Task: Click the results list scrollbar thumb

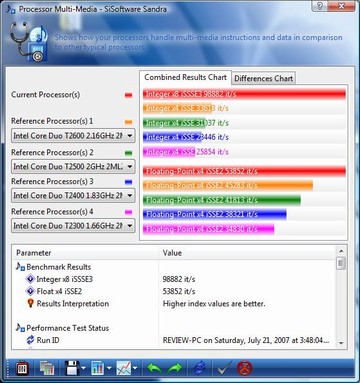Action: (341, 263)
